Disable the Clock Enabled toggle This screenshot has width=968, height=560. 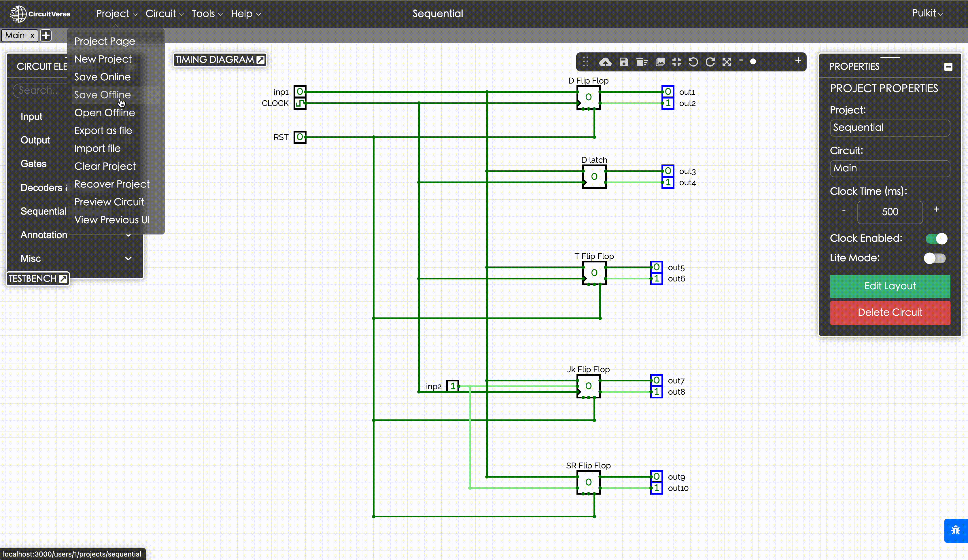[x=936, y=239]
